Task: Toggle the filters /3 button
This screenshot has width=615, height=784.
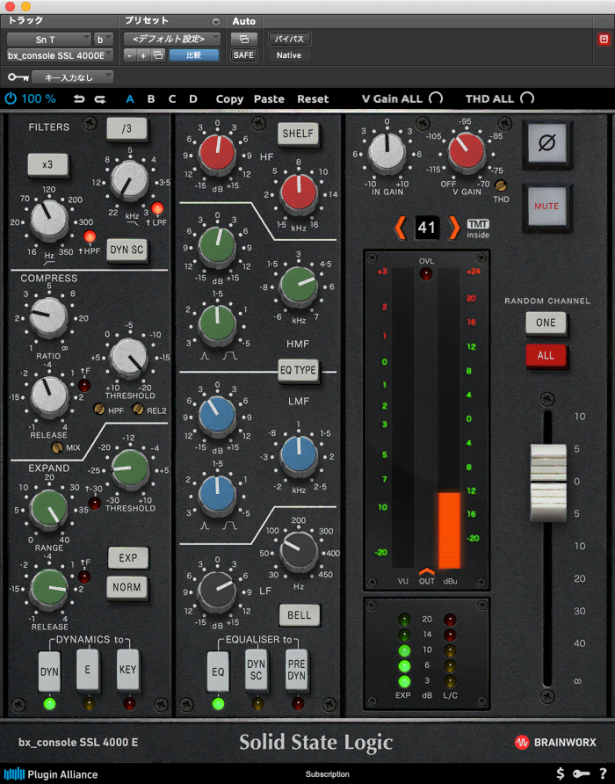Action: pyautogui.click(x=127, y=128)
